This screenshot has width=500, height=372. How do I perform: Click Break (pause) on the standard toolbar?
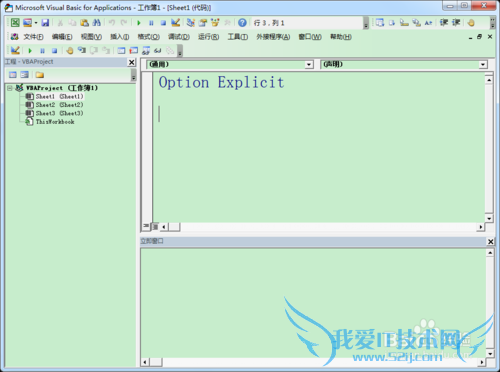click(151, 23)
